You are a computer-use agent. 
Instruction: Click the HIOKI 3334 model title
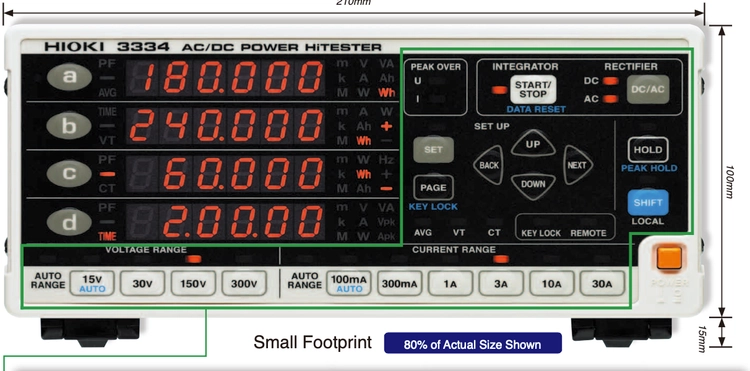pos(213,47)
